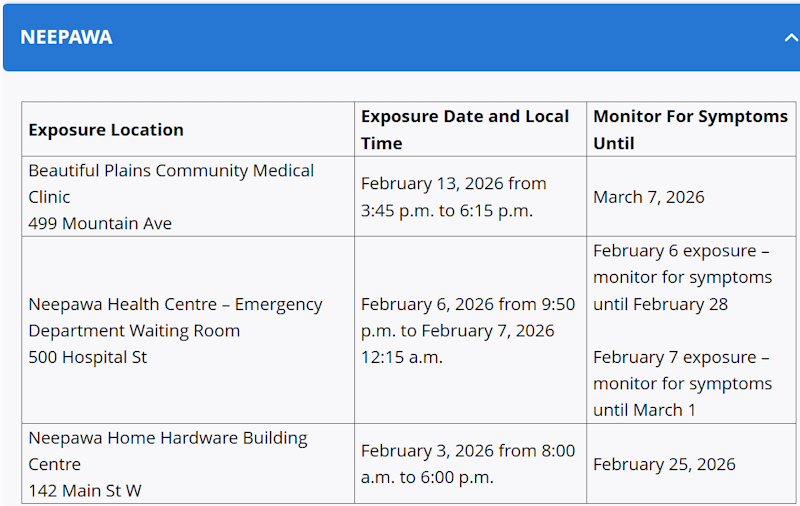The height and width of the screenshot is (506, 800).
Task: Select the 142 Main St W address
Action: pos(84,491)
